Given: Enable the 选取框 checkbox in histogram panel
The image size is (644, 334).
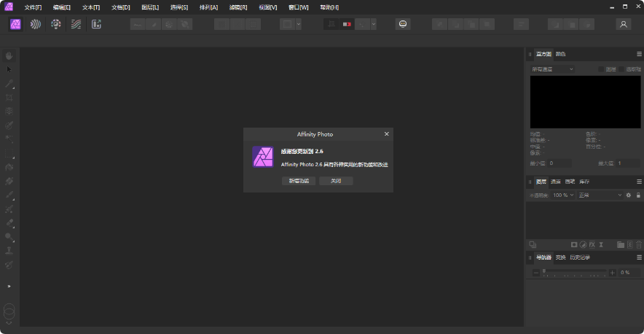Looking at the screenshot, I should pyautogui.click(x=621, y=69).
